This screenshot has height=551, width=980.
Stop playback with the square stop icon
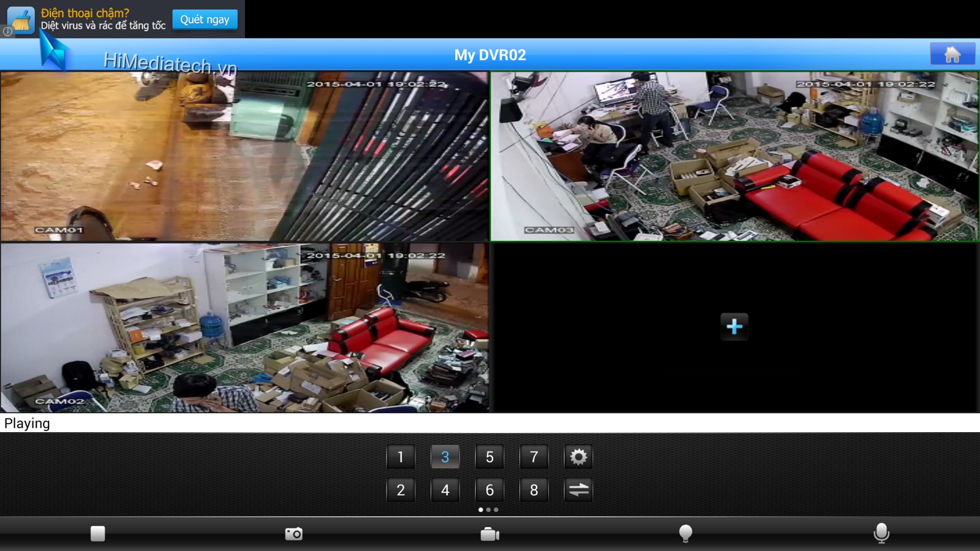(97, 534)
